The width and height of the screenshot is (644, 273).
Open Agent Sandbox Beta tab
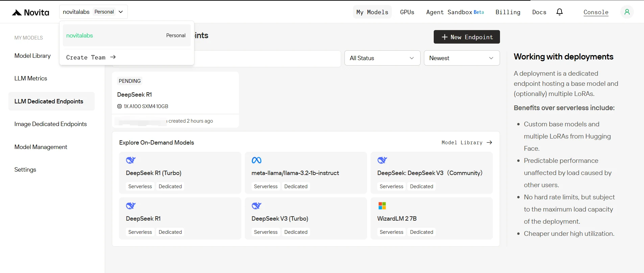(455, 12)
